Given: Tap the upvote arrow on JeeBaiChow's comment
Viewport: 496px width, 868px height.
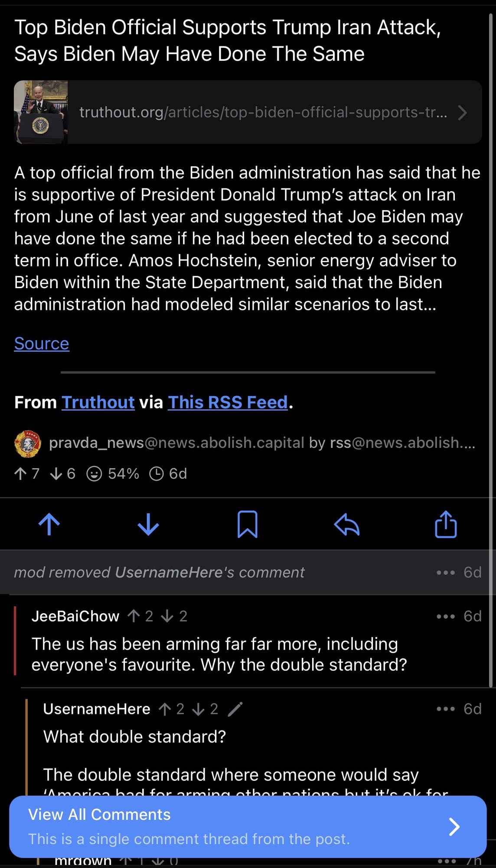Looking at the screenshot, I should (134, 616).
